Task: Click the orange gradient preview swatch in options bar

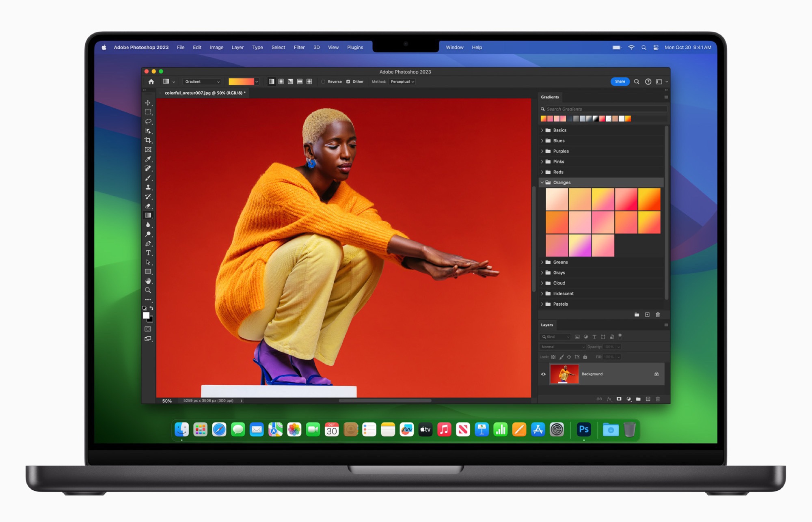Action: (x=241, y=82)
